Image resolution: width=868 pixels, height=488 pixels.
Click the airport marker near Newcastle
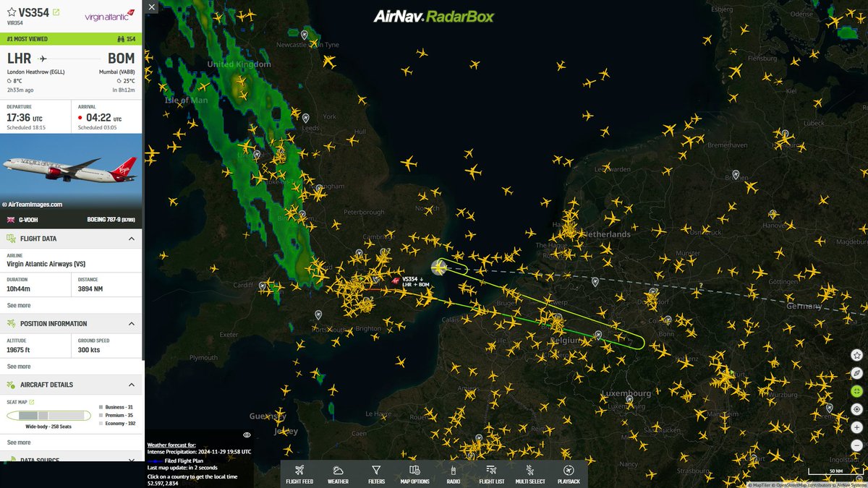pyautogui.click(x=305, y=35)
